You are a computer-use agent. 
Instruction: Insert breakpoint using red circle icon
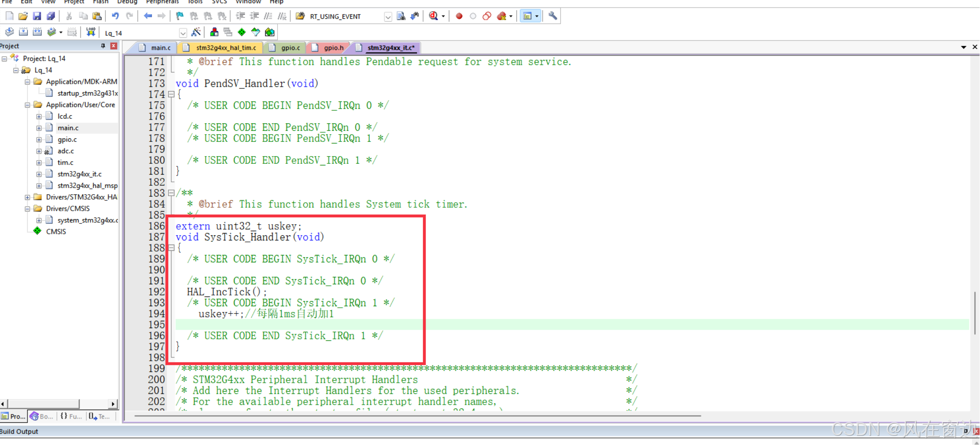(459, 16)
